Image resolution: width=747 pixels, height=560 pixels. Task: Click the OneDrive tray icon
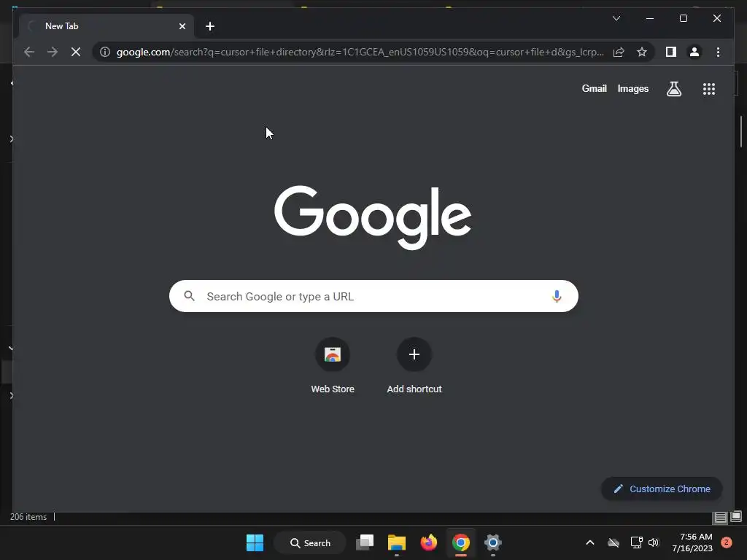coord(613,542)
